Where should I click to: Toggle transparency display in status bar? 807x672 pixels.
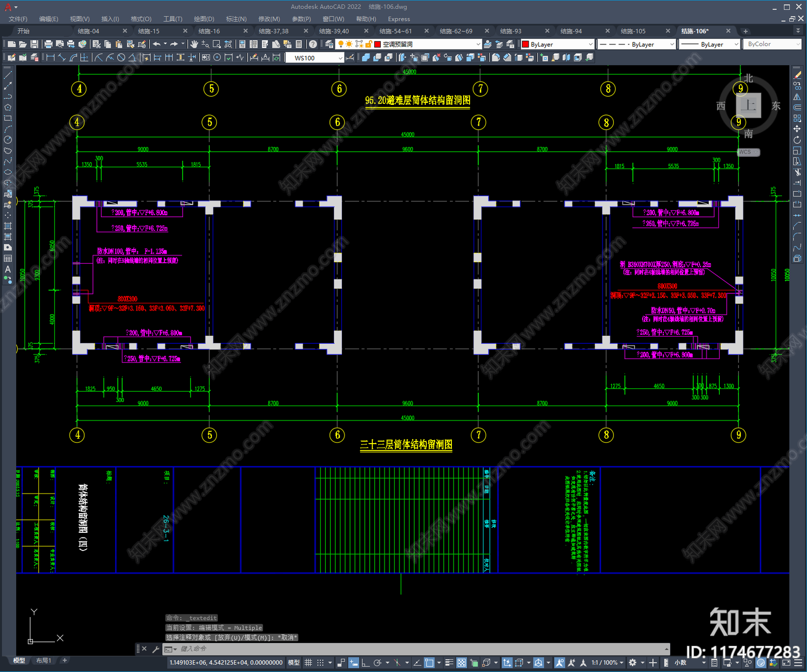coord(462,662)
